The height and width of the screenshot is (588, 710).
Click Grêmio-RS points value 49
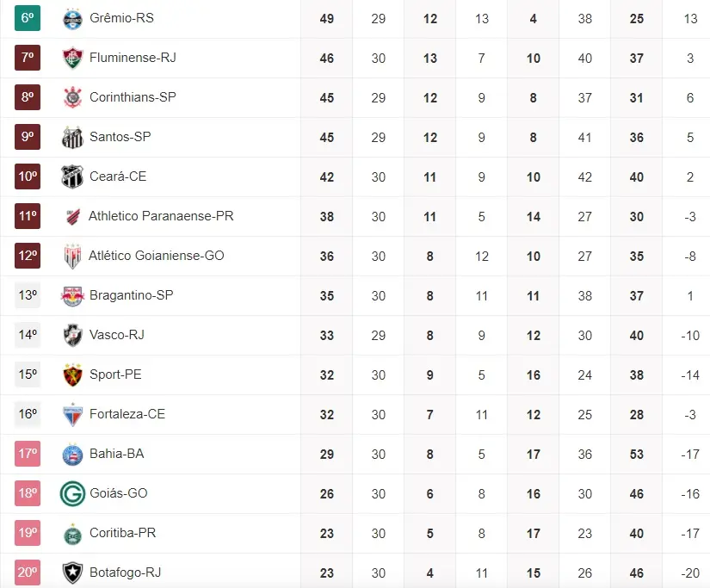[x=327, y=18]
